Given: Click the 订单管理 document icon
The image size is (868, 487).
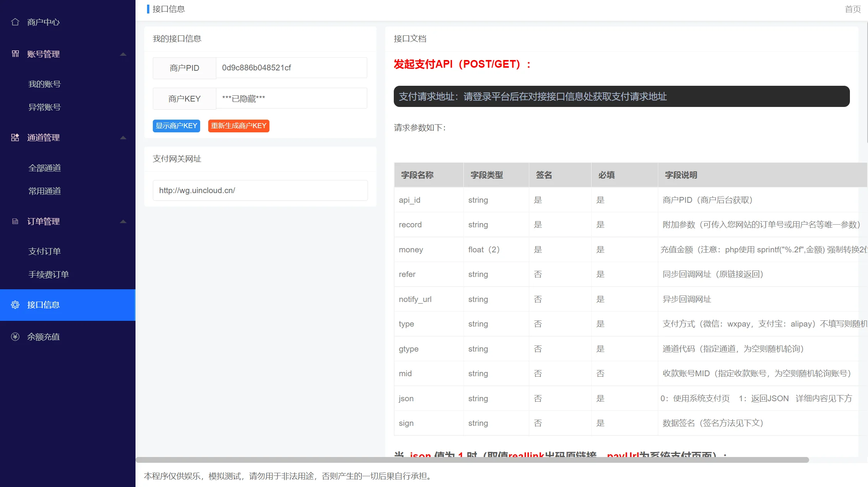Looking at the screenshot, I should (x=15, y=221).
